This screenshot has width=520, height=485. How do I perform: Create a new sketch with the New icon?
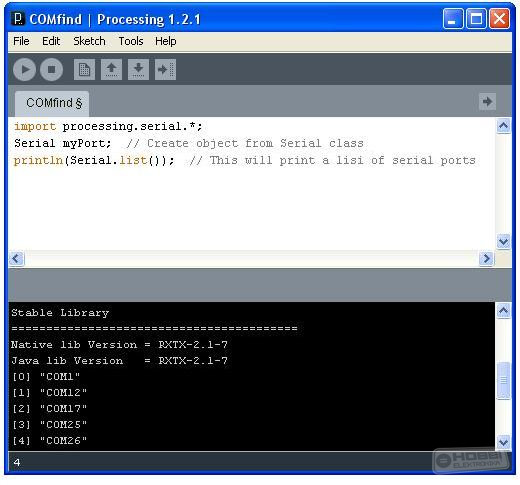click(x=84, y=69)
